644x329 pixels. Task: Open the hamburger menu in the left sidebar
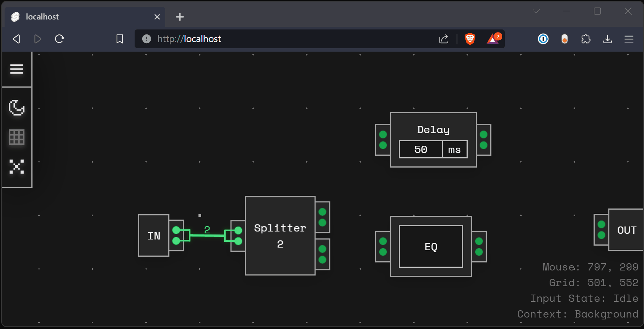pos(16,69)
